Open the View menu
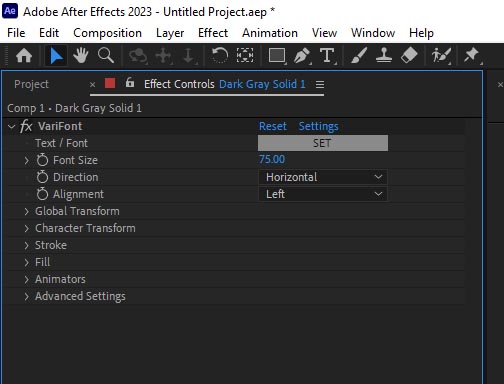Image resolution: width=504 pixels, height=384 pixels. click(x=324, y=33)
